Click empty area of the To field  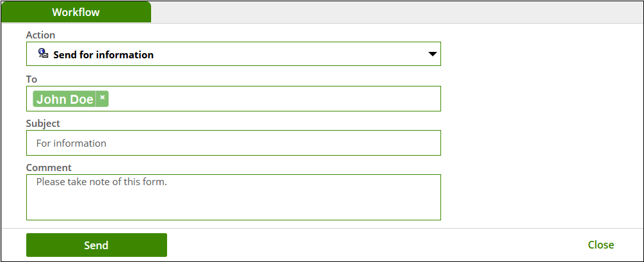(x=275, y=99)
